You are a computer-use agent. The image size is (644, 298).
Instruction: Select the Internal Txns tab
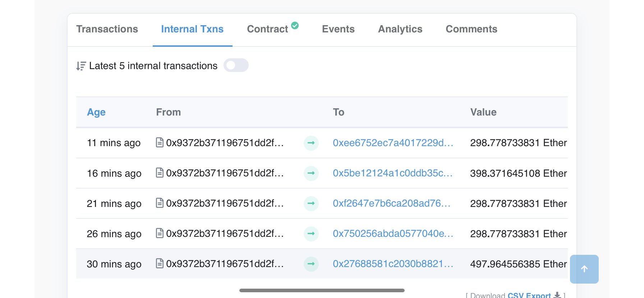click(192, 29)
